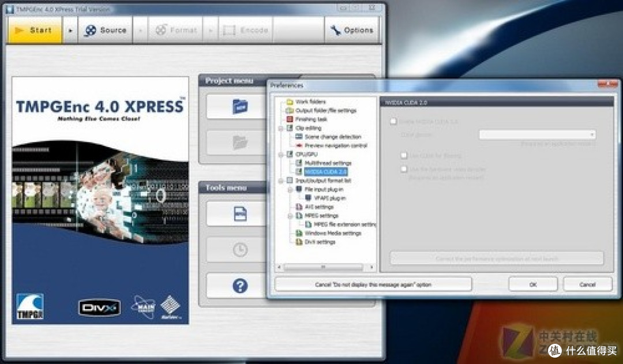Open the Start button's arrow menu
The image size is (623, 364).
point(71,30)
